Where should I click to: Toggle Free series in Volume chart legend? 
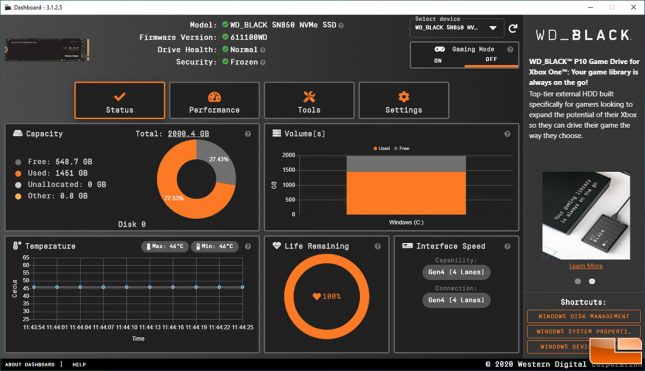pyautogui.click(x=402, y=148)
